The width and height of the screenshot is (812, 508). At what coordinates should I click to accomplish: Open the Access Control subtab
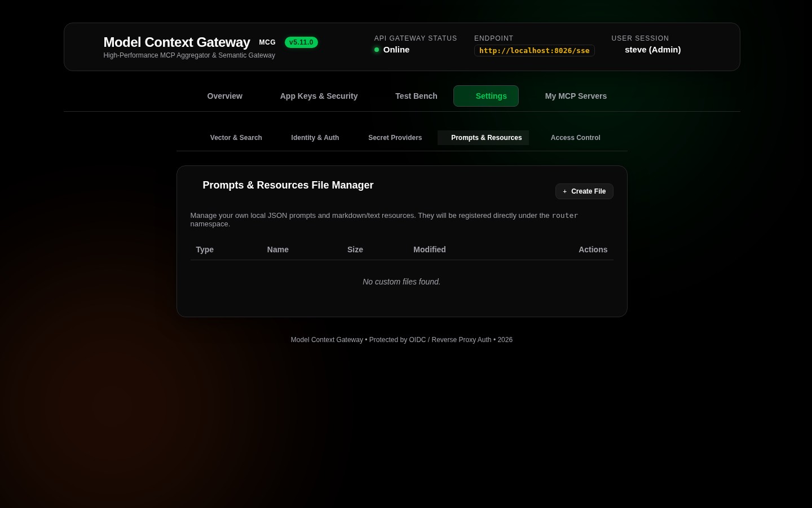click(575, 138)
